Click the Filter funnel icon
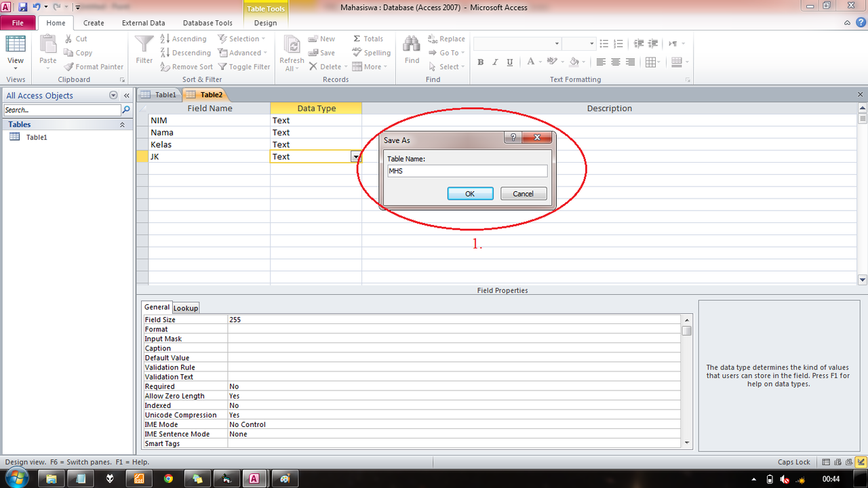 coord(144,45)
